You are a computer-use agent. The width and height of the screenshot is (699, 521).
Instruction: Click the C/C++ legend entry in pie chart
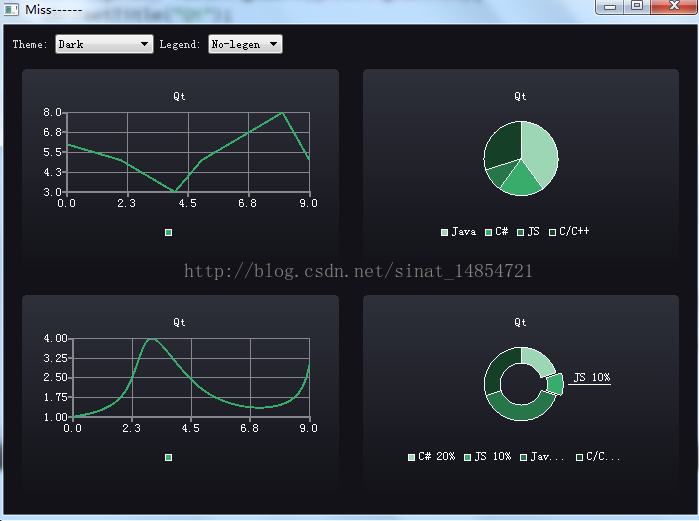click(x=569, y=232)
